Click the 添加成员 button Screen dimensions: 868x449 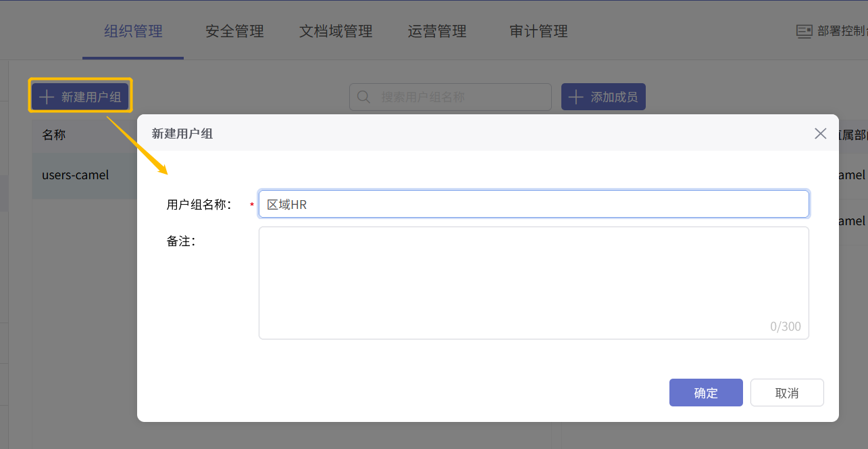click(x=603, y=97)
